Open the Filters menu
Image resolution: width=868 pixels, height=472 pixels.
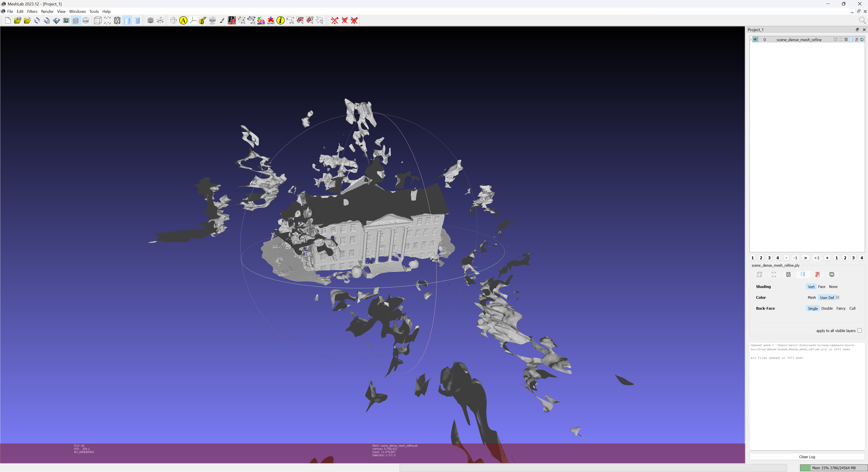pos(32,12)
